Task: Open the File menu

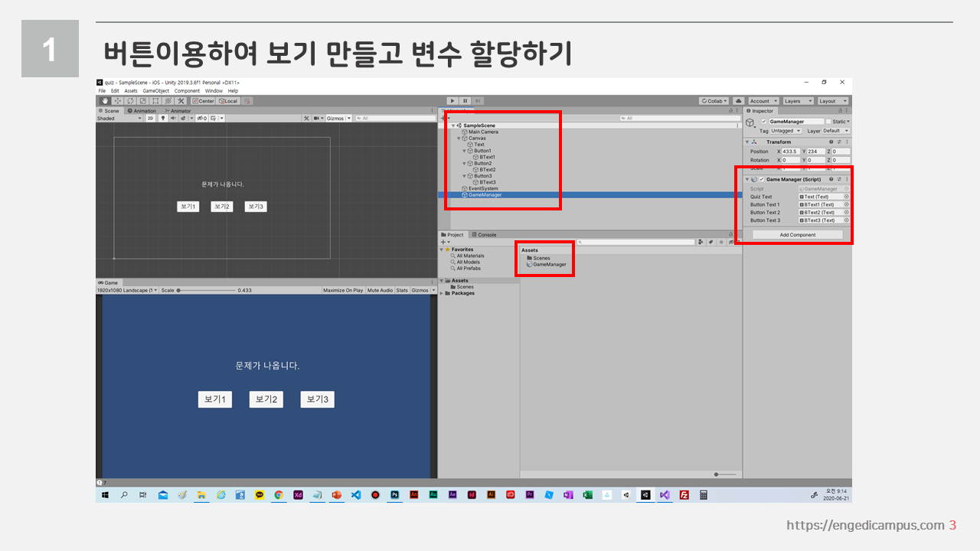Action: coord(102,91)
